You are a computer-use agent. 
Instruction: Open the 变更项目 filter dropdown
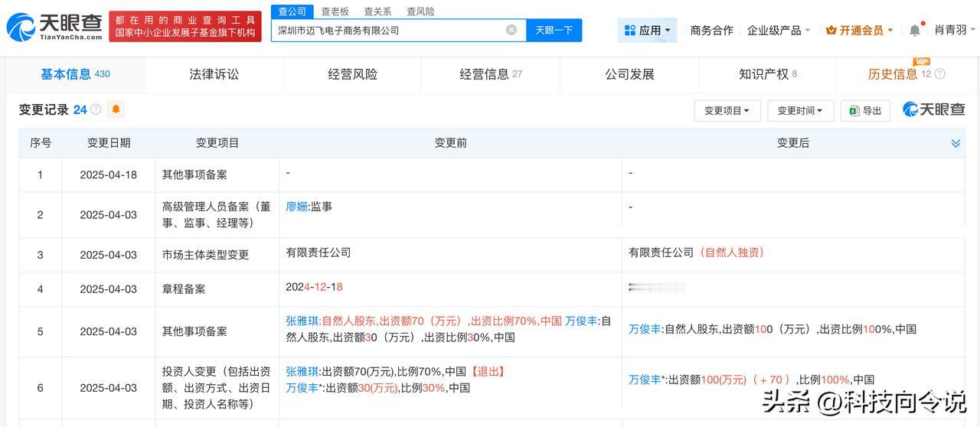coord(727,111)
